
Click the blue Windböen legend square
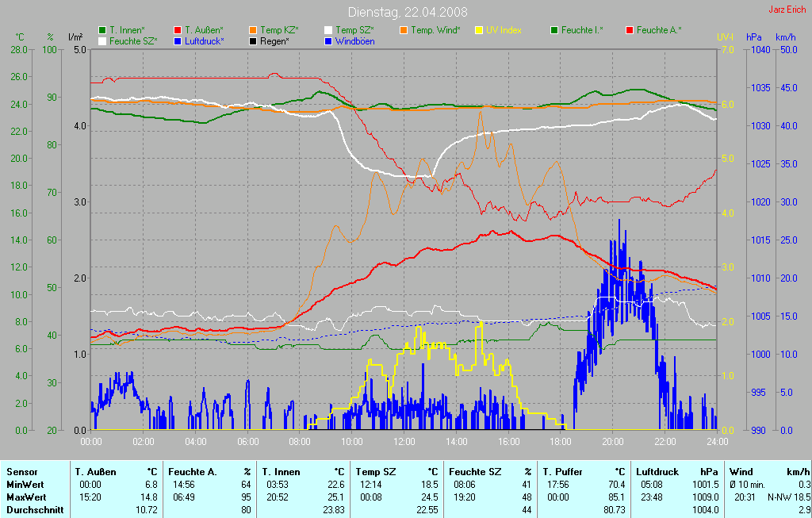(328, 40)
